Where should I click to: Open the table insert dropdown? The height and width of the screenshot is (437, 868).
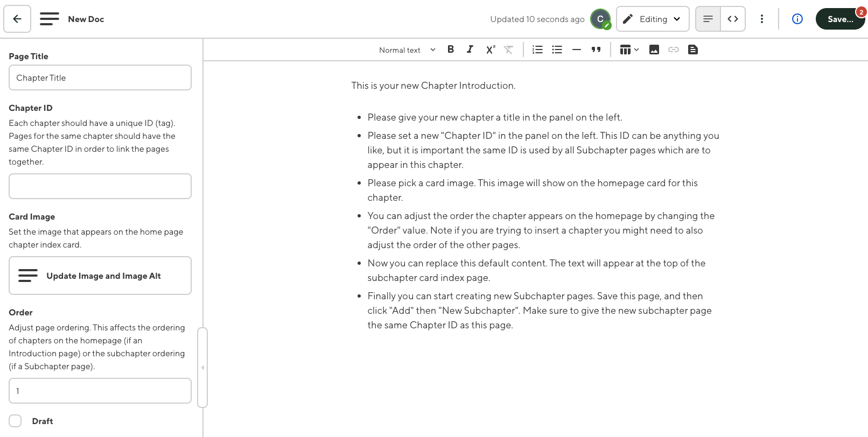629,50
